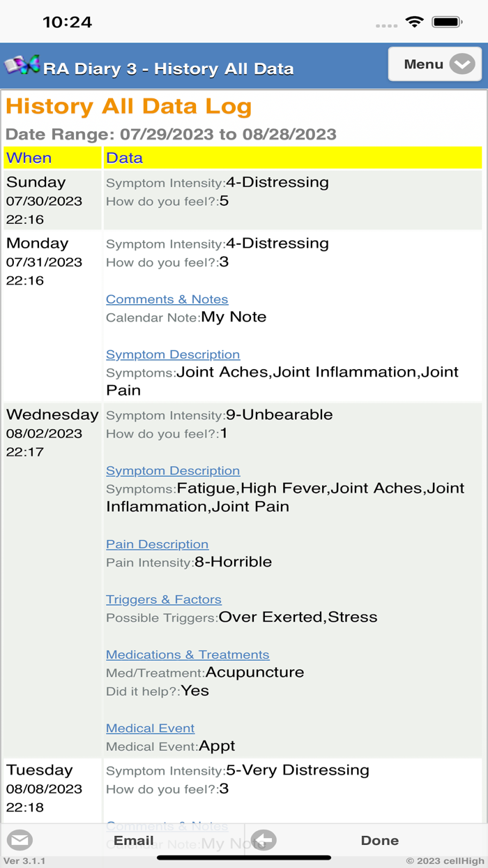The height and width of the screenshot is (868, 488).
Task: Open Comments & Notes for Monday's entry
Action: [x=167, y=299]
